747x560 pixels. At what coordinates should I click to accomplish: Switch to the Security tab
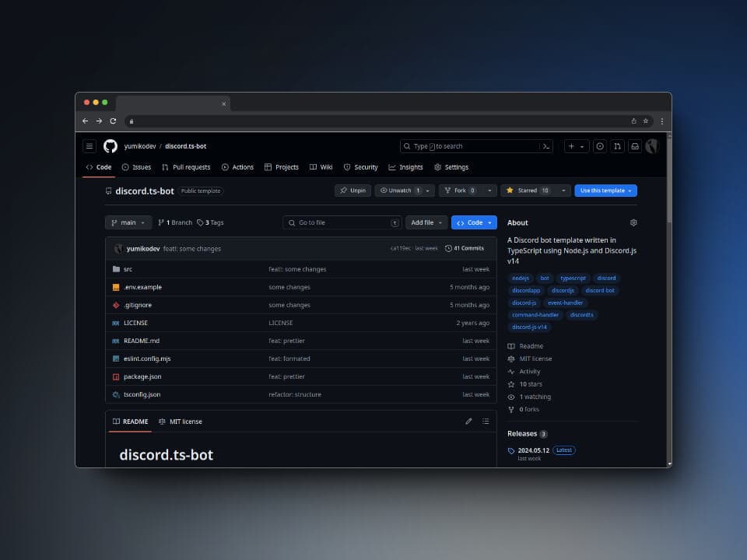pyautogui.click(x=360, y=167)
